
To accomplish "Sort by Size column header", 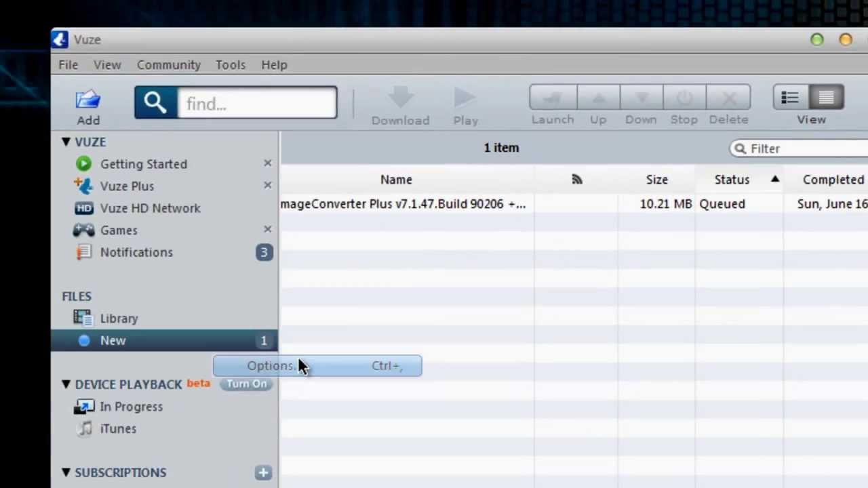I will (656, 179).
